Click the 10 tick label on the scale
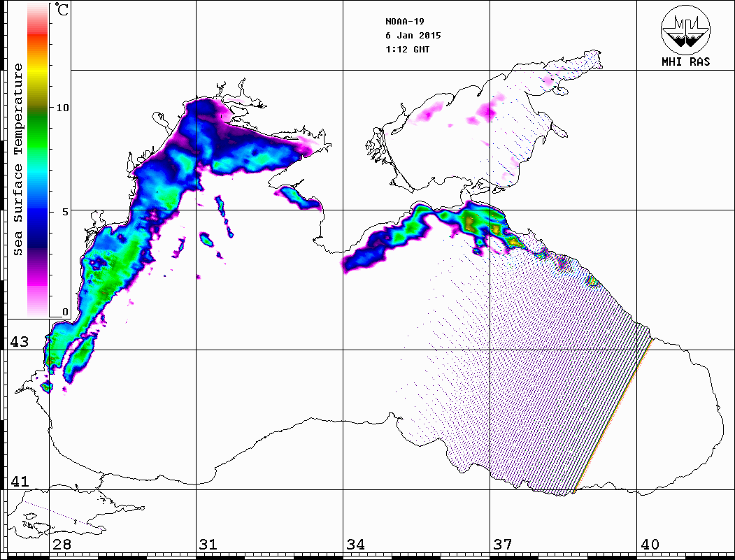Image resolution: width=735 pixels, height=560 pixels. pos(62,108)
